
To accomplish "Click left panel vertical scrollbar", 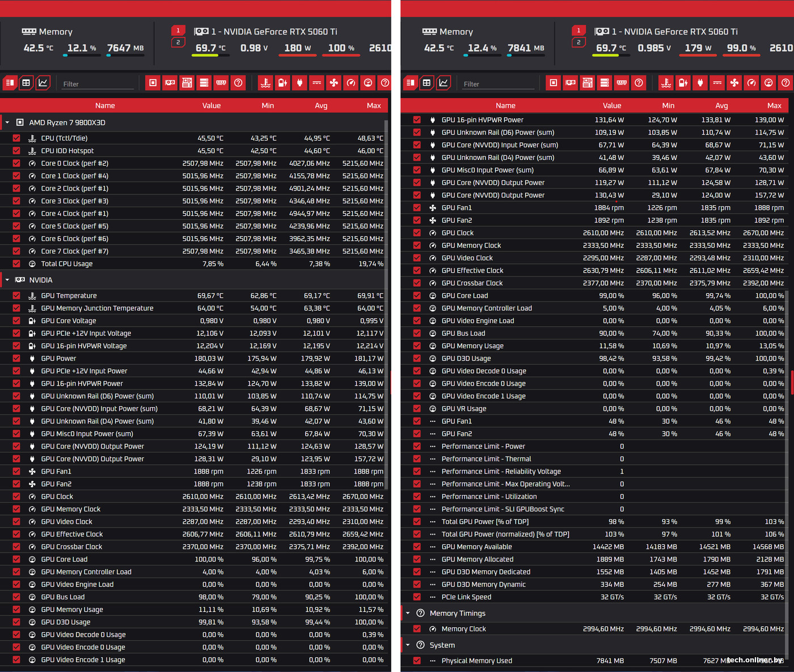I will pyautogui.click(x=386, y=303).
